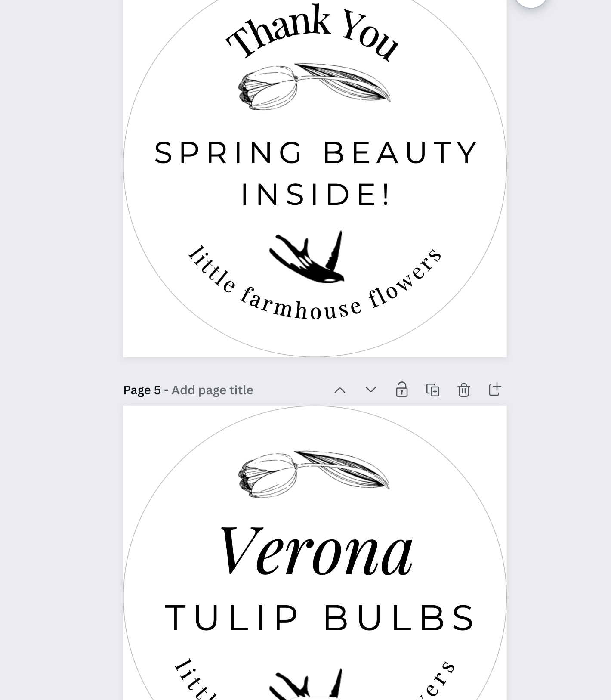Click the round white button at the top right
This screenshot has height=700, width=611.
tap(531, 2)
